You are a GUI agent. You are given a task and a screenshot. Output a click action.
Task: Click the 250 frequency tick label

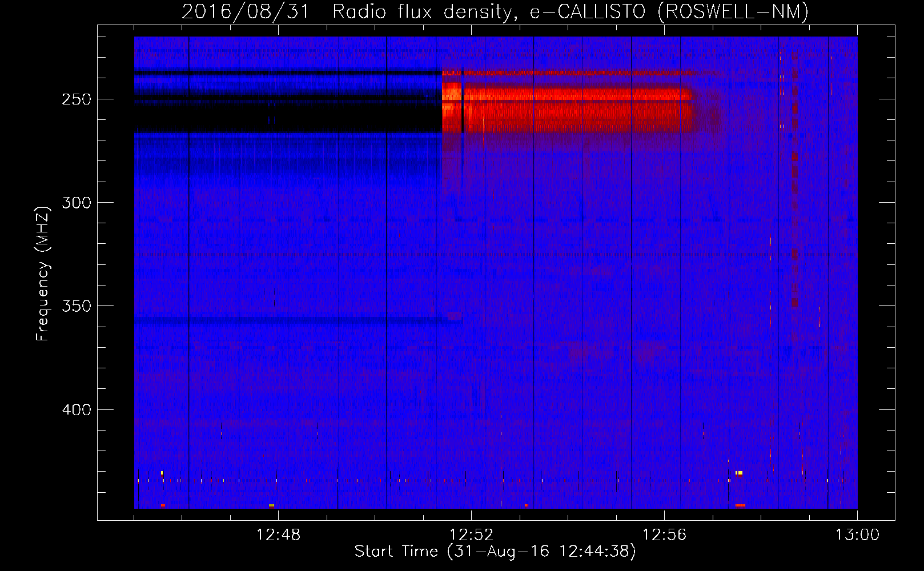click(x=77, y=99)
